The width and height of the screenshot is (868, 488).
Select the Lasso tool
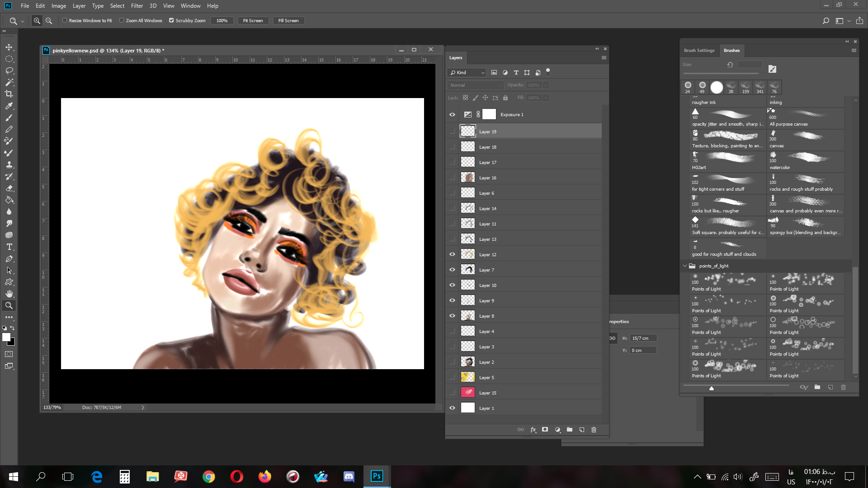coord(9,70)
